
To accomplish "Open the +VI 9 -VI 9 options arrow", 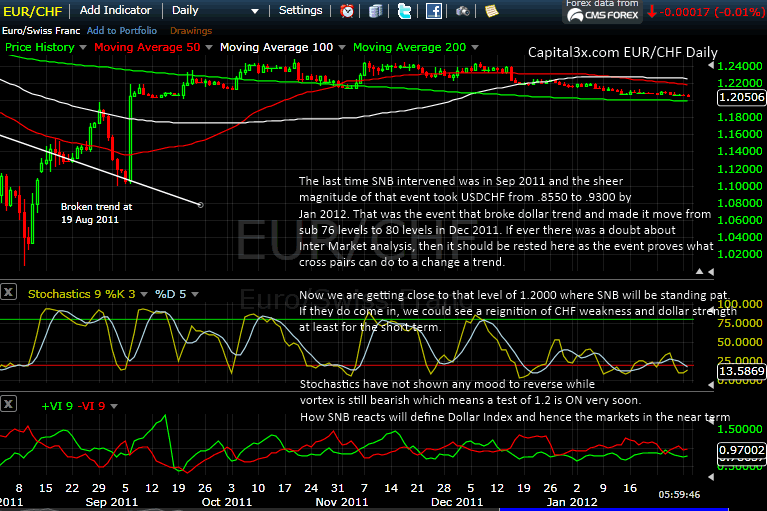I will click(114, 406).
